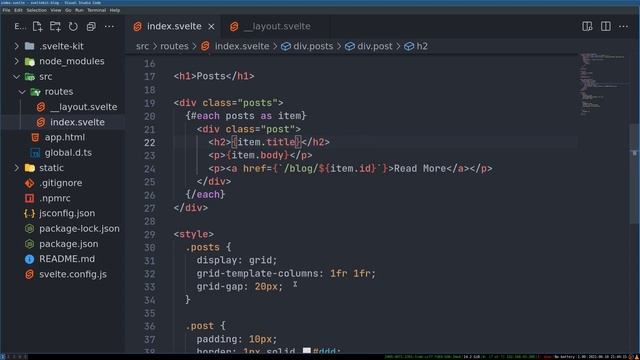This screenshot has height=360, width=640.
Task: Open the View menu
Action: tap(56, 10)
